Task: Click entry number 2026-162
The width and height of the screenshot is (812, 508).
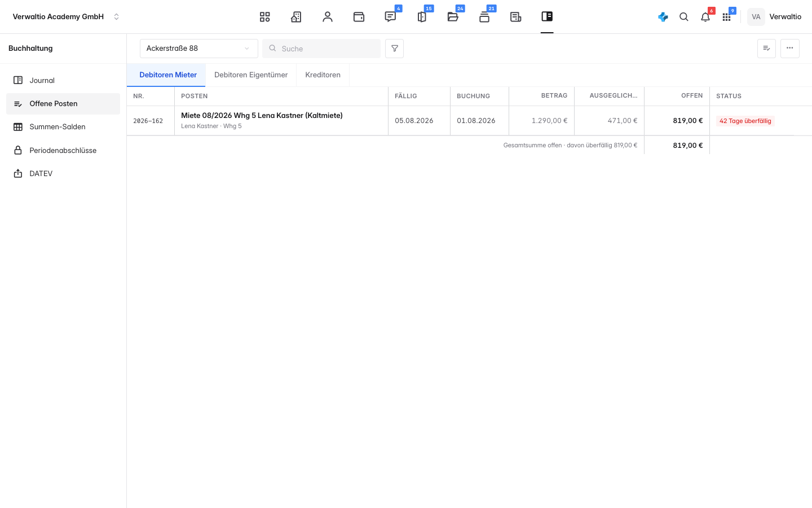Action: tap(148, 121)
